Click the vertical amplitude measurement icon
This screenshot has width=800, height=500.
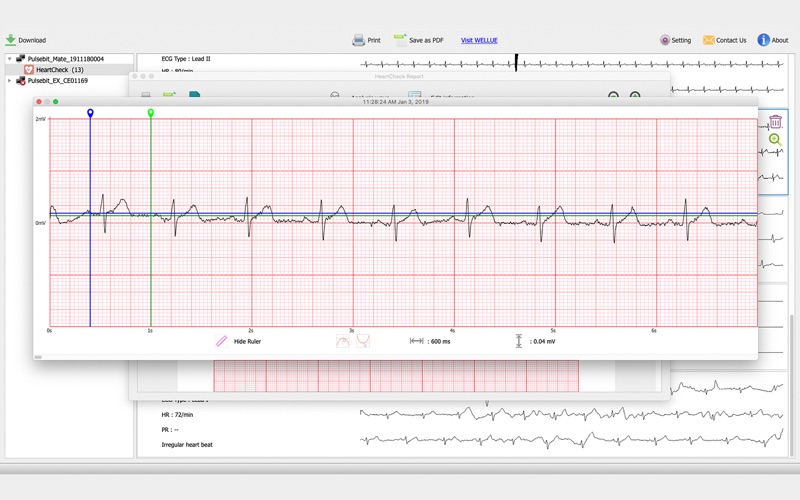518,341
